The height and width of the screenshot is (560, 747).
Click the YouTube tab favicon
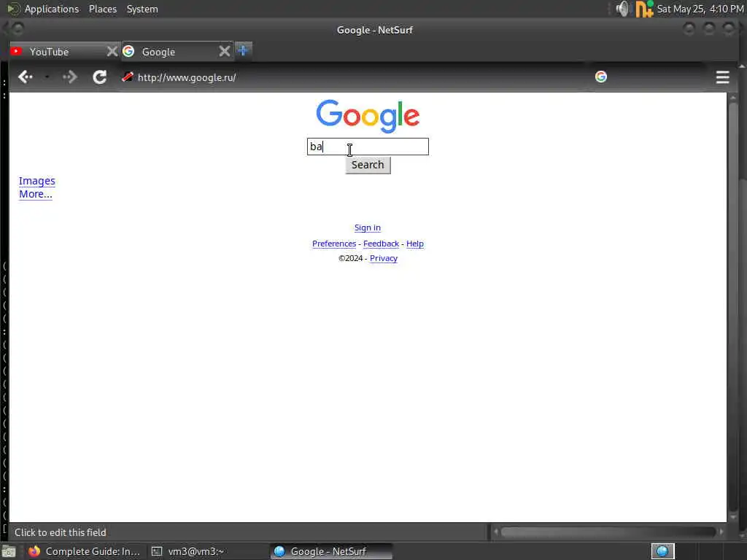click(16, 51)
